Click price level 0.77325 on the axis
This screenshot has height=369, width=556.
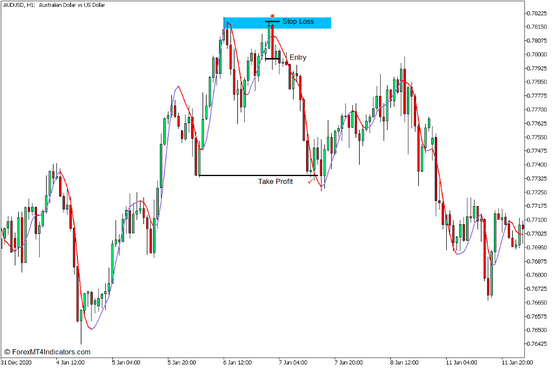pyautogui.click(x=536, y=179)
